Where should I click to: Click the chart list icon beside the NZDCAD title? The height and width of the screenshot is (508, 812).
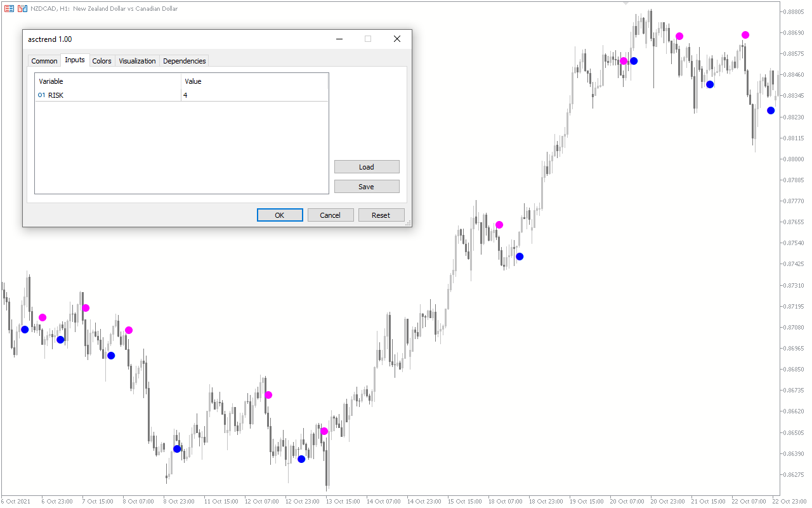[9, 9]
